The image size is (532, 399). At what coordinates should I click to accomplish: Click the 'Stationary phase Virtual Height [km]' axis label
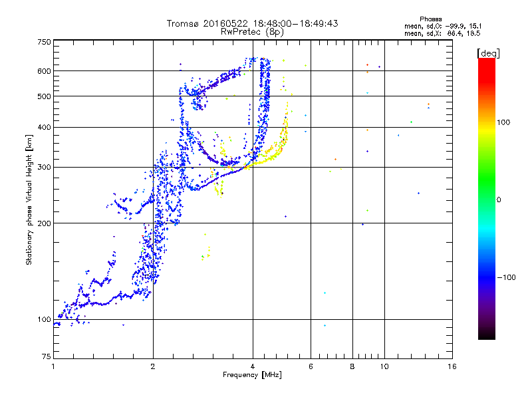click(x=29, y=200)
